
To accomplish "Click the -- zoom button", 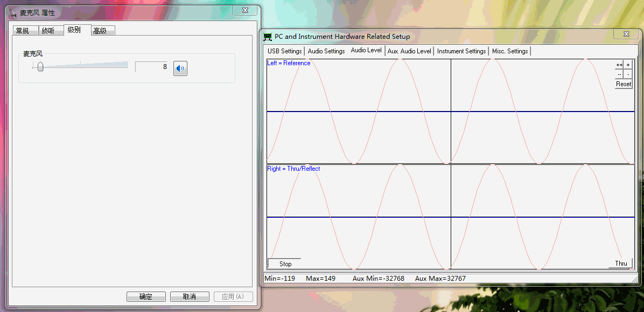I will click(x=619, y=74).
